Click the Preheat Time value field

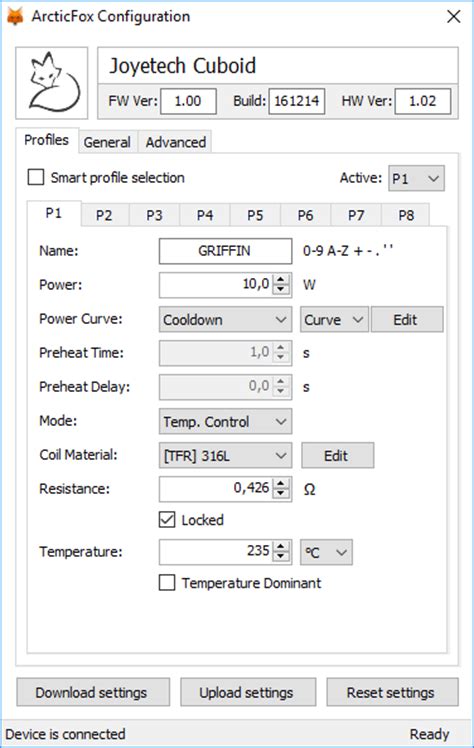pyautogui.click(x=216, y=353)
